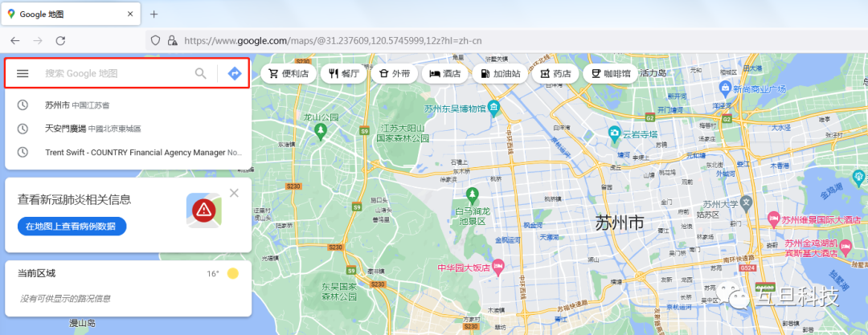
Task: Filter map by 咖啡馆
Action: click(611, 74)
